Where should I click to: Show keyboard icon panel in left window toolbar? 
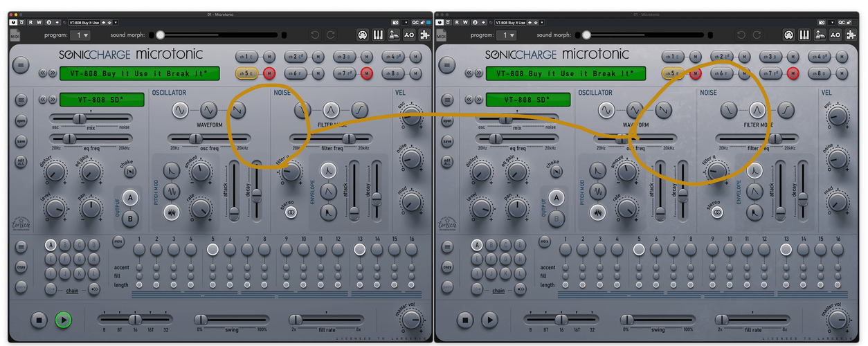(x=378, y=35)
